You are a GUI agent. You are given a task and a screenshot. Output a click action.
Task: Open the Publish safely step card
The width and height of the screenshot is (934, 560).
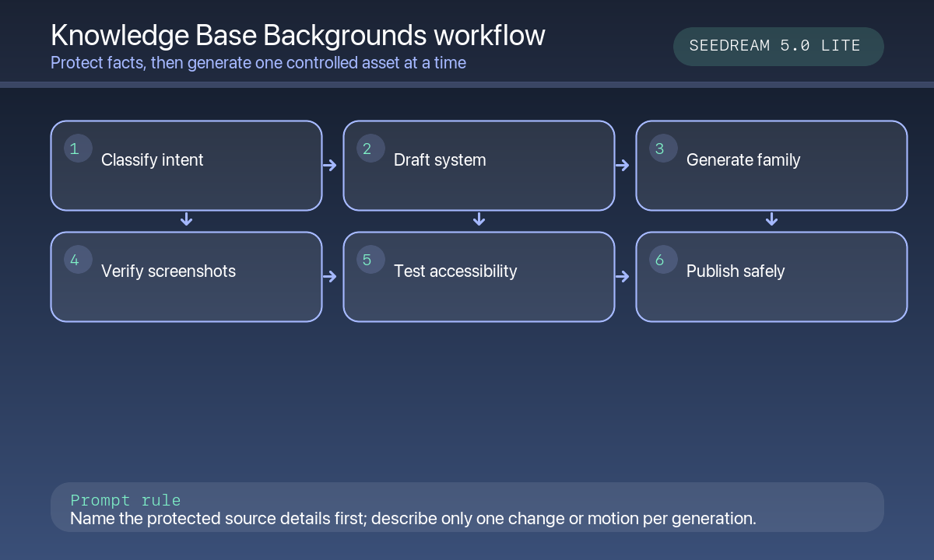click(771, 277)
